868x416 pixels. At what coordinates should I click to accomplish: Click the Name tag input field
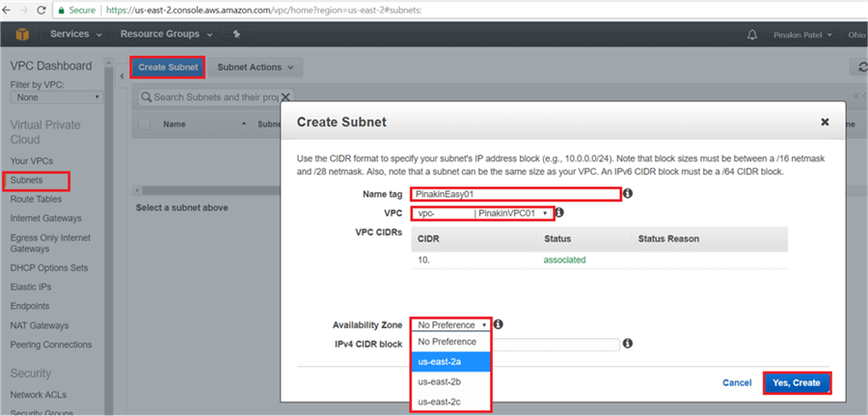pos(515,194)
